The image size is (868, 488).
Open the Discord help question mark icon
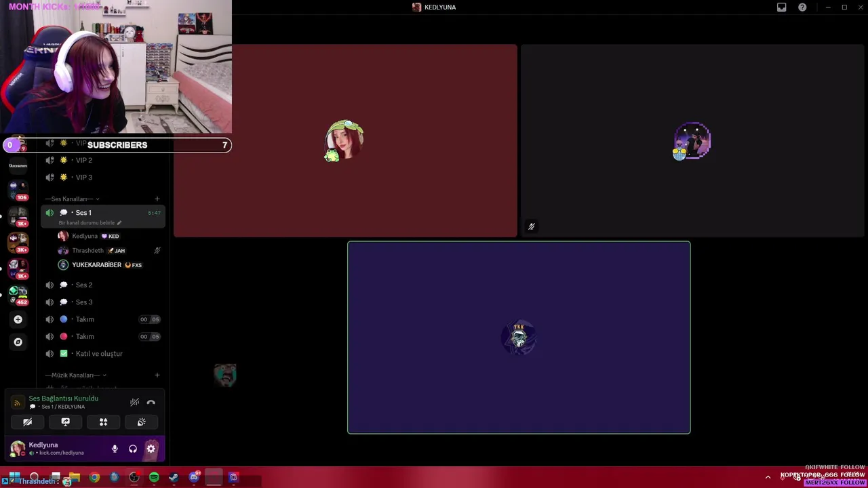(802, 7)
